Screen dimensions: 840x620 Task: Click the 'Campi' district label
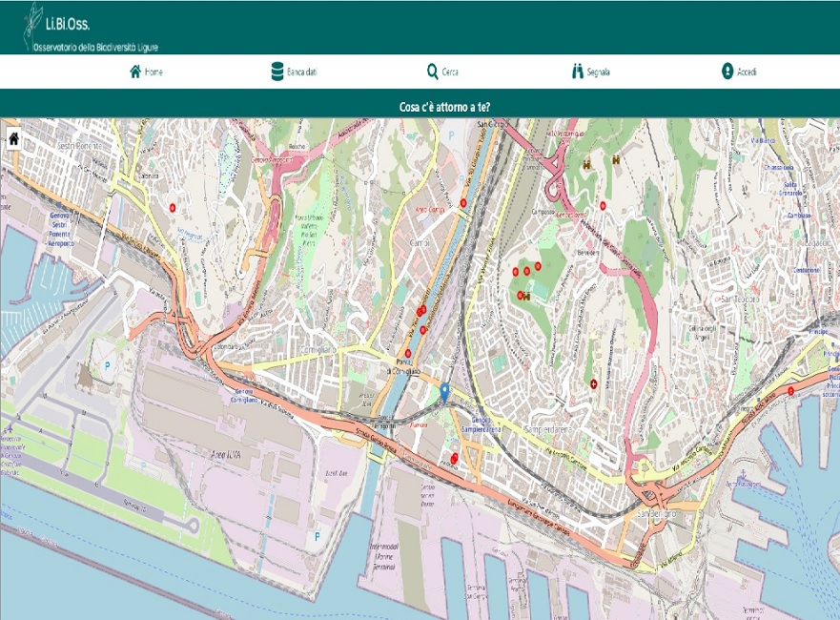pos(420,242)
